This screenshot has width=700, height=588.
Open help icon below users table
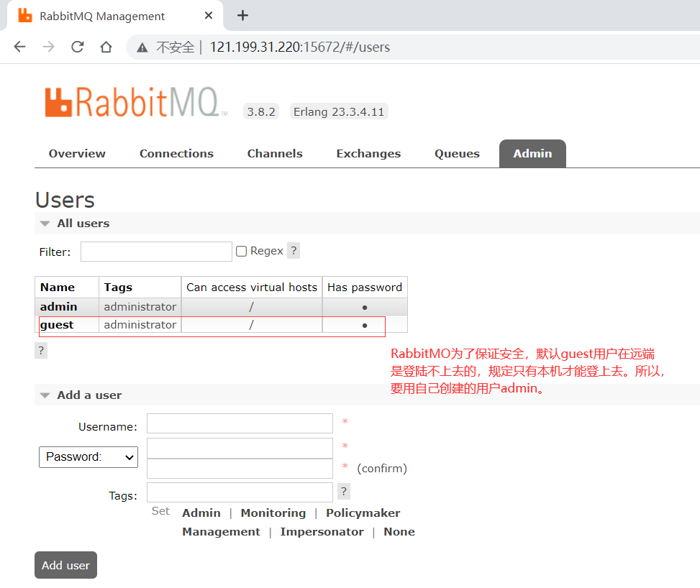[x=41, y=350]
